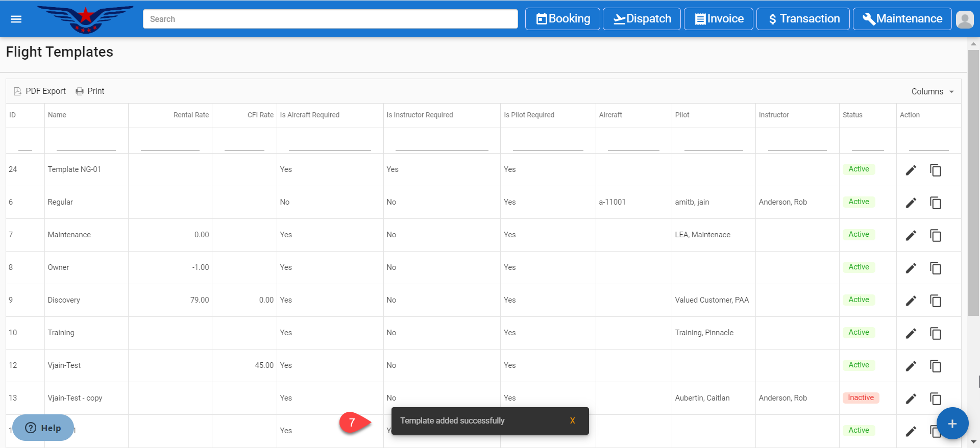Click the top Search field
Viewport: 980px width, 448px height.
pyautogui.click(x=330, y=19)
